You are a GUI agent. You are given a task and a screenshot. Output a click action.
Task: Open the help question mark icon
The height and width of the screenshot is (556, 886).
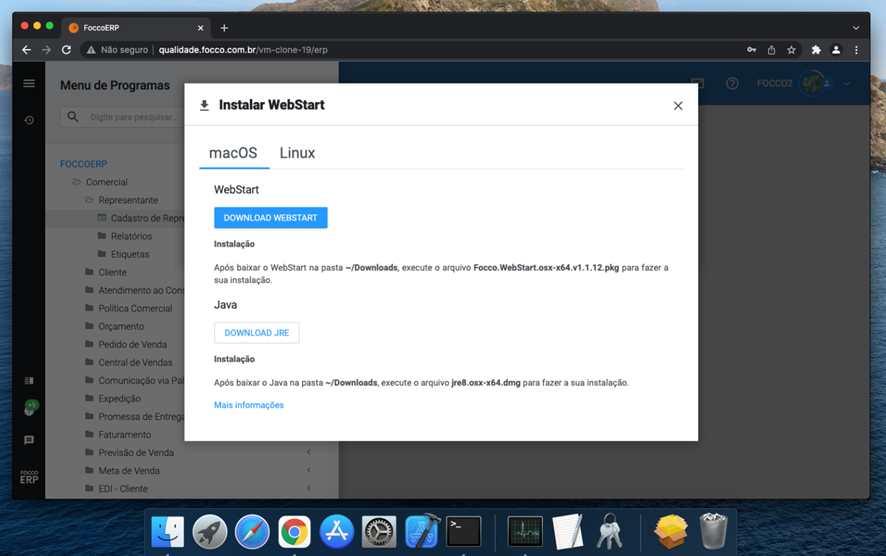click(732, 84)
